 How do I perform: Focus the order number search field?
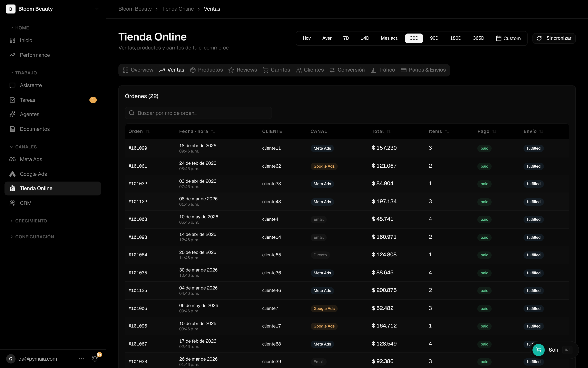(198, 113)
